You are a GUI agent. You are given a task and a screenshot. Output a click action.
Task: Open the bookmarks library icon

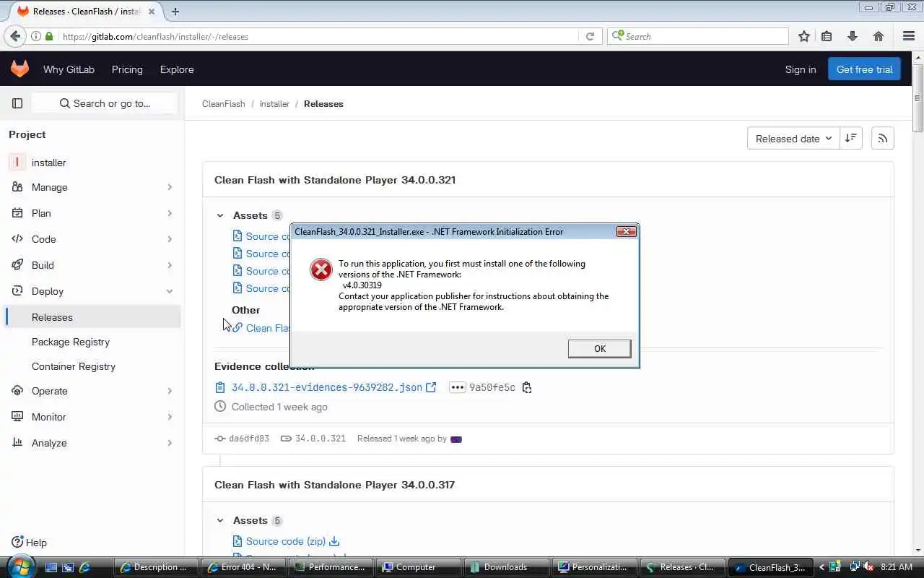pos(827,36)
